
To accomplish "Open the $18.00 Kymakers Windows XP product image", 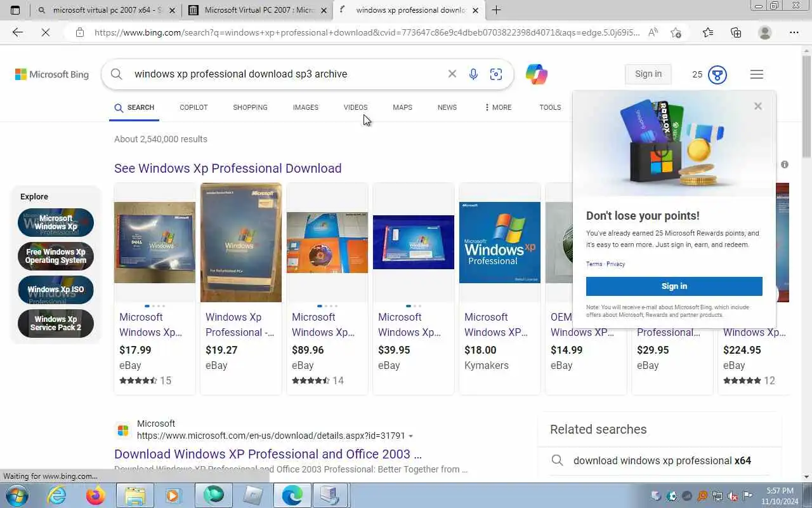I will (500, 243).
